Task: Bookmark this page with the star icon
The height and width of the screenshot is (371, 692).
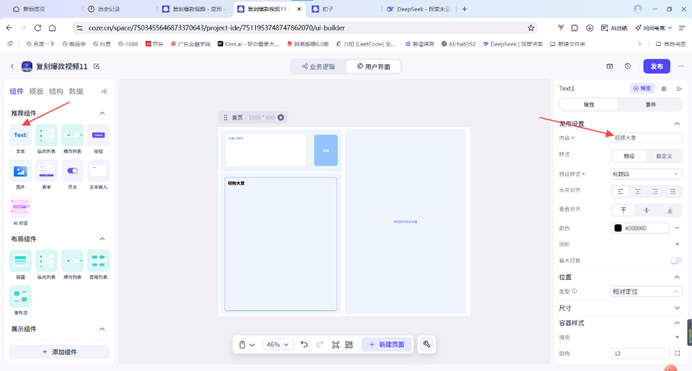Action: [x=531, y=28]
